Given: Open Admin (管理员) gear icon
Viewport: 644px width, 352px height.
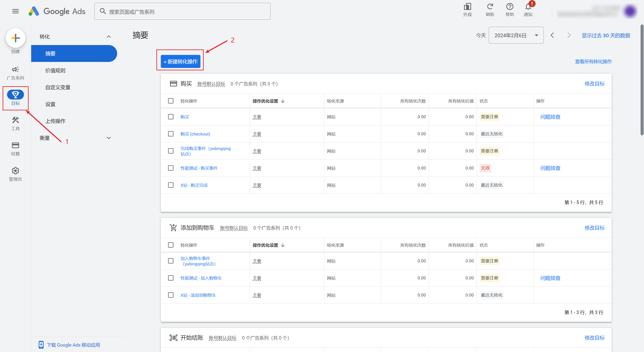Looking at the screenshot, I should click(x=15, y=171).
